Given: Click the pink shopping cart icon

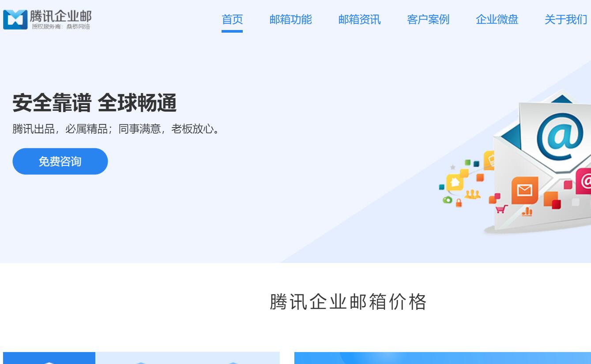Looking at the screenshot, I should pos(501,209).
